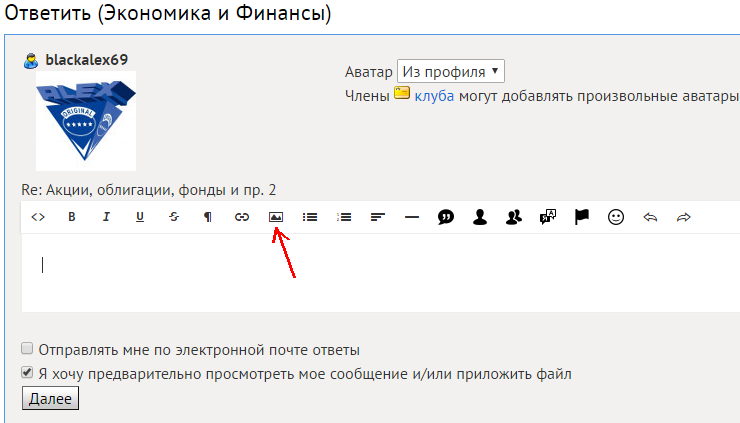Open the Аватар dropdown
Image resolution: width=740 pixels, height=423 pixels.
[x=451, y=72]
